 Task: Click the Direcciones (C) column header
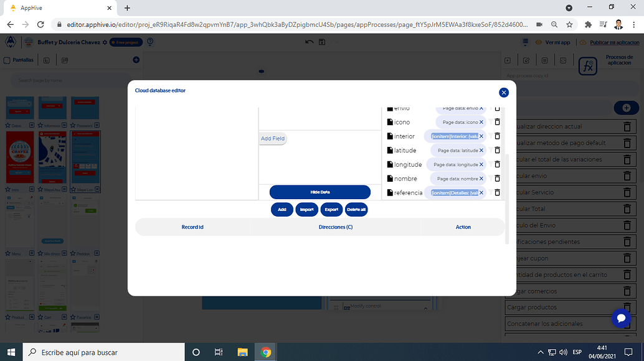point(336,227)
